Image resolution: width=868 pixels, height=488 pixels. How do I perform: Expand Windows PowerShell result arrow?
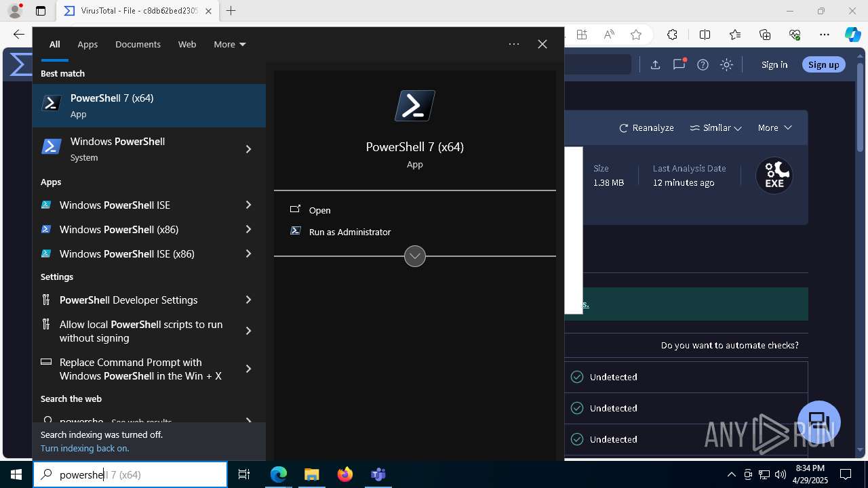coord(249,149)
